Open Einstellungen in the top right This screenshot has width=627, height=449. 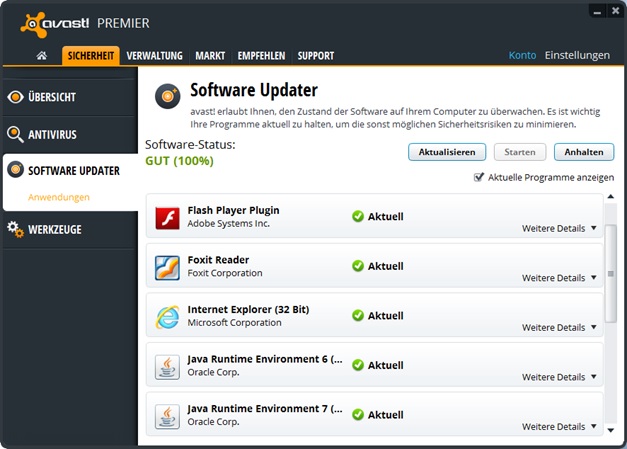[577, 55]
